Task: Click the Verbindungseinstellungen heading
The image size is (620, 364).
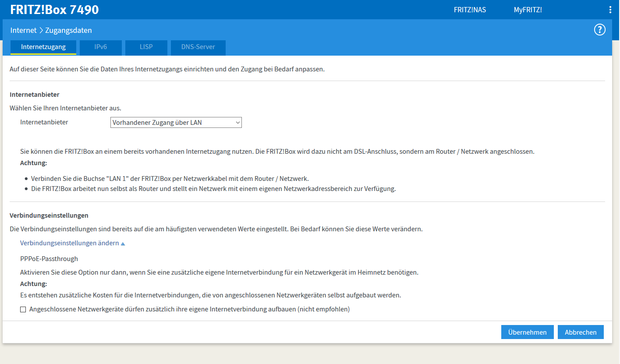Action: tap(49, 216)
